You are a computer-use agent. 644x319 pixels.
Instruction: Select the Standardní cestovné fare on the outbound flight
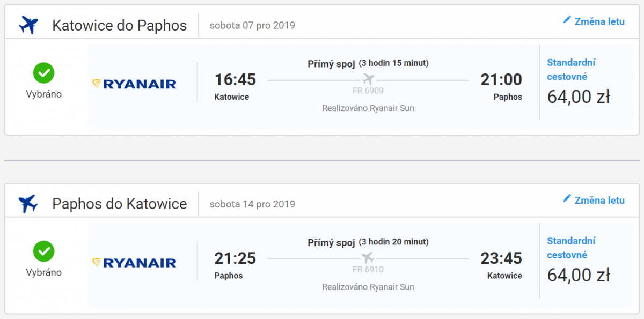571,70
